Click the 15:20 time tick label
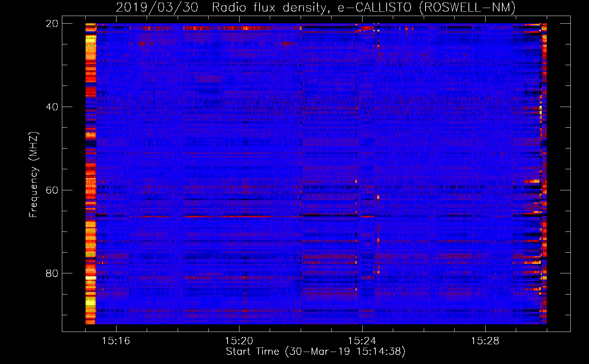The image size is (589, 364). (239, 341)
